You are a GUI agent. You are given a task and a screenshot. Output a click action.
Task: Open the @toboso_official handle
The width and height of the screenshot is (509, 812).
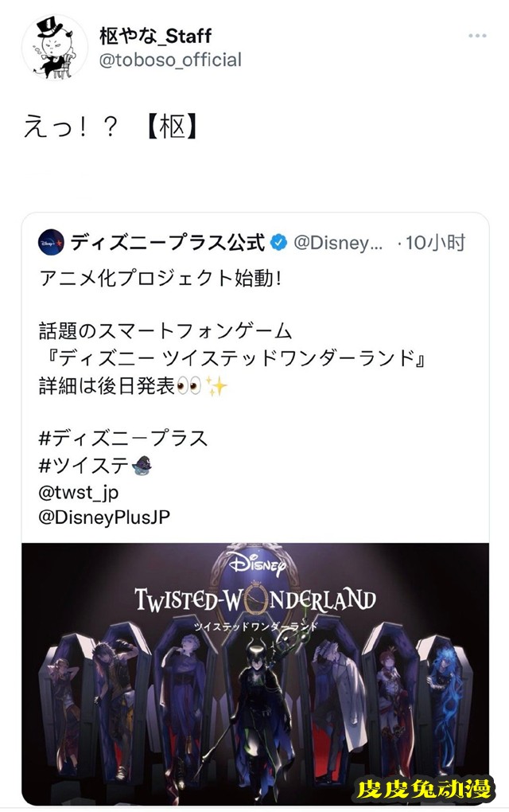170,60
